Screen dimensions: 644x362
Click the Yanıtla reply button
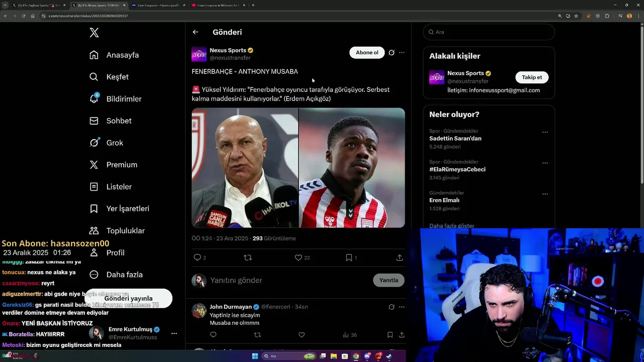[x=388, y=280]
